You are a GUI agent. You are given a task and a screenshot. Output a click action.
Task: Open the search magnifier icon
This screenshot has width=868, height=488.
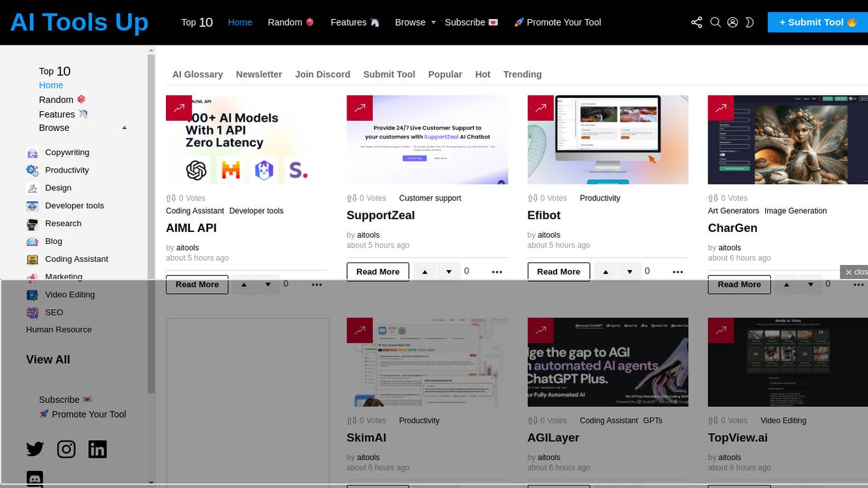715,22
